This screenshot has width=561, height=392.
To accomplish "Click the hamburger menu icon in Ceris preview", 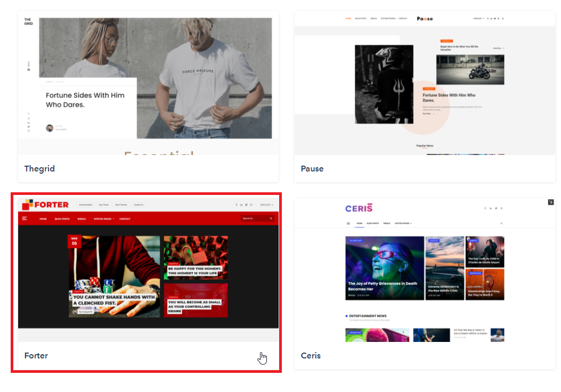I will (348, 223).
